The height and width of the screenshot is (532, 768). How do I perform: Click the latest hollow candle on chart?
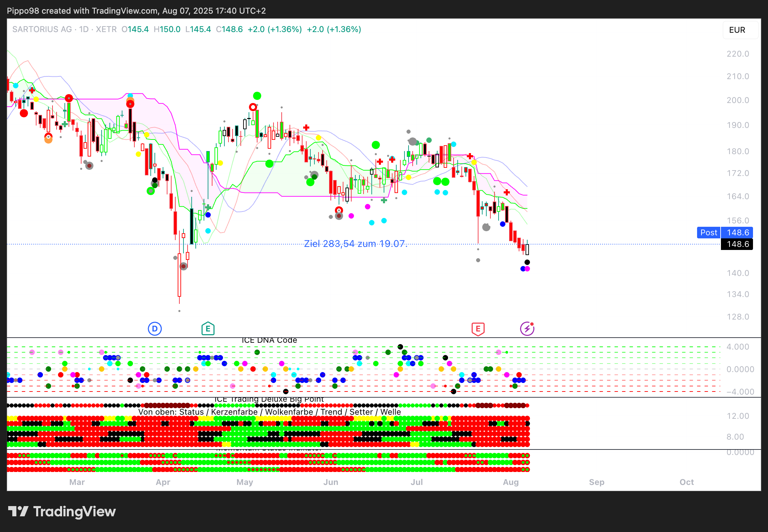527,249
